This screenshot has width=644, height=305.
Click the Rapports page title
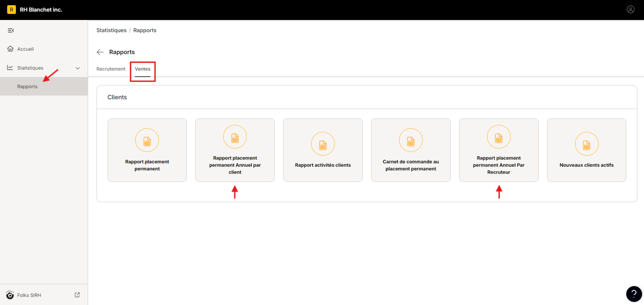122,52
